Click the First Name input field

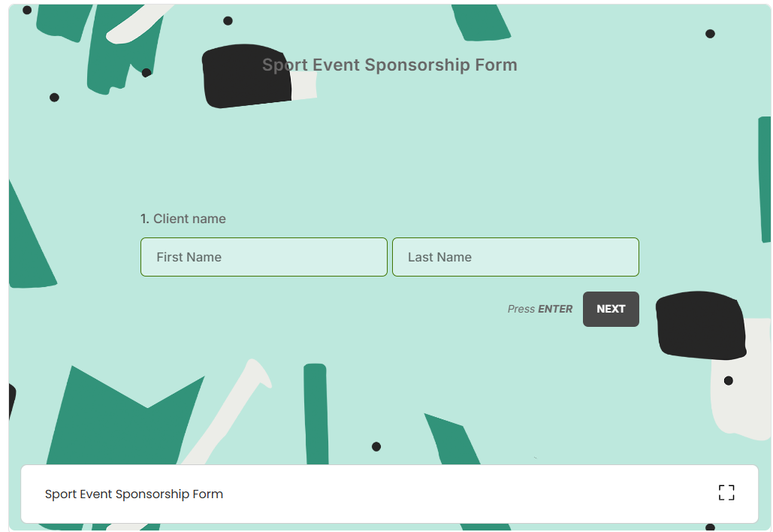coord(264,257)
